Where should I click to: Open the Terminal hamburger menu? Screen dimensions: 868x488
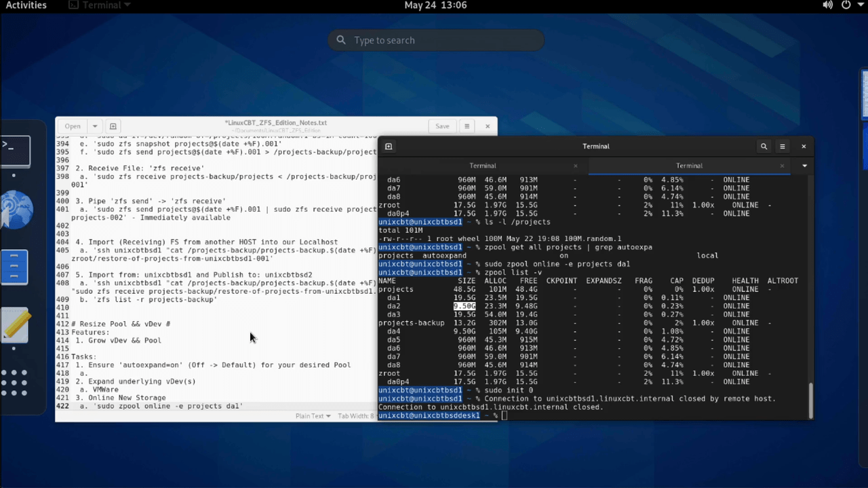click(x=783, y=147)
